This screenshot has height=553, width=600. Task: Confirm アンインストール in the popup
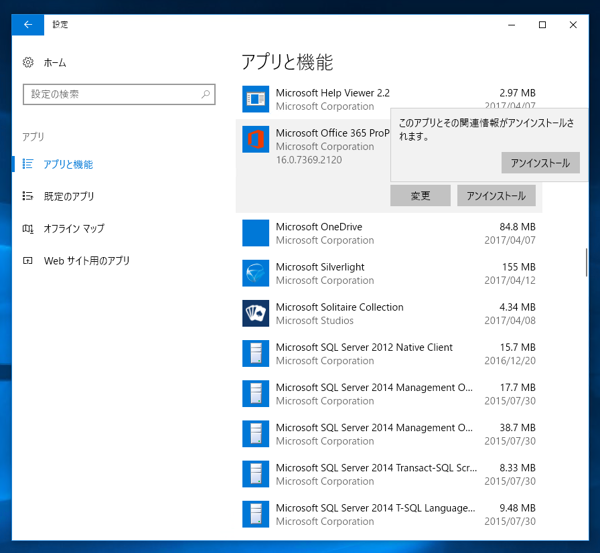point(540,163)
